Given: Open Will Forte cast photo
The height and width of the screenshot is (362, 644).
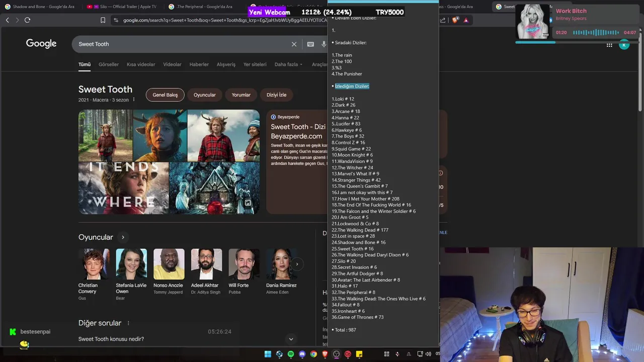Looking at the screenshot, I should pos(244,264).
